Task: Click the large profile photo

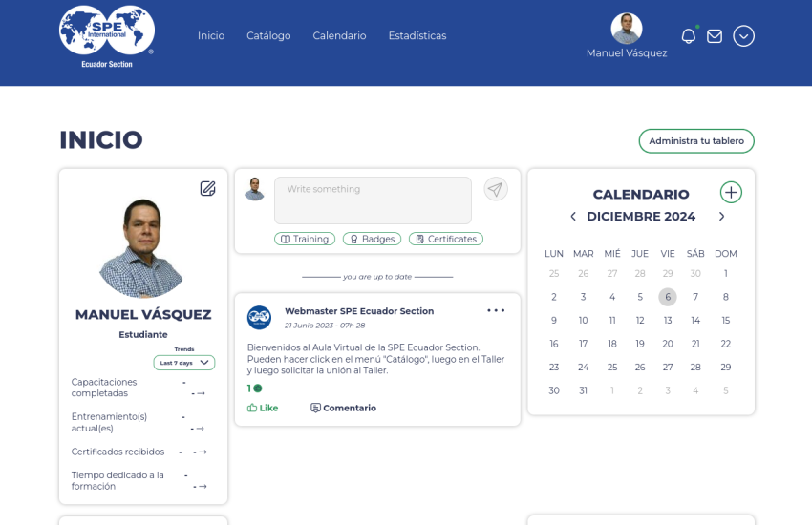Action: (x=142, y=248)
